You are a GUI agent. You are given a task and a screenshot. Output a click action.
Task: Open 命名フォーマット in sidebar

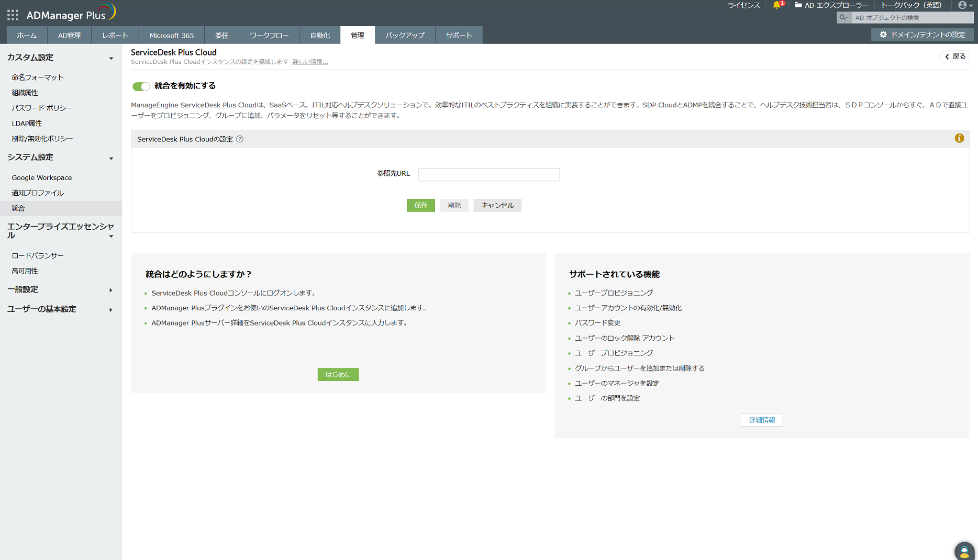coord(38,77)
